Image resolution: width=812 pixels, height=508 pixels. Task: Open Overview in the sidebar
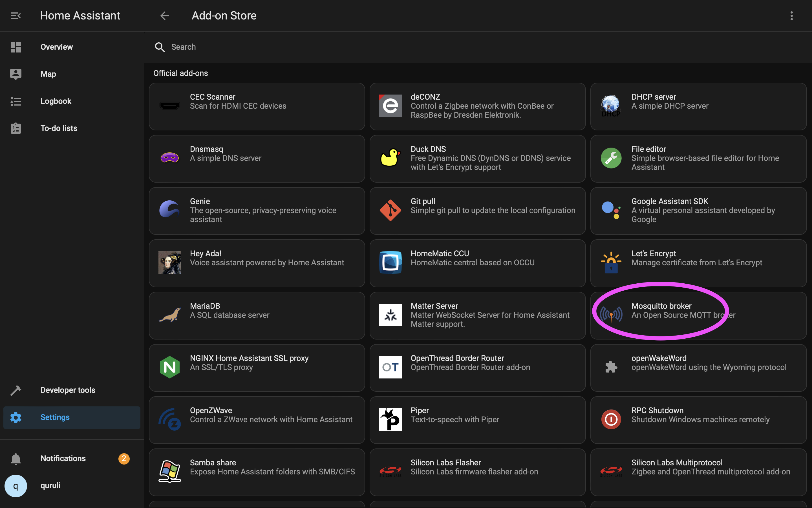(x=72, y=47)
